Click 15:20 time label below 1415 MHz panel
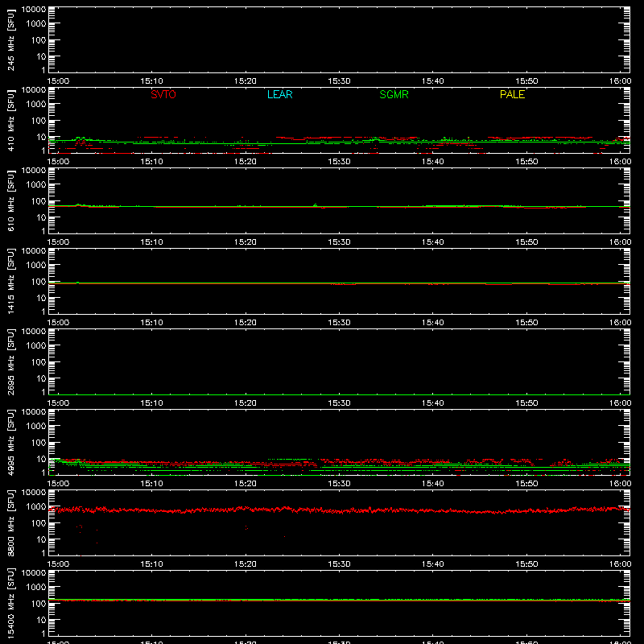This screenshot has height=644, width=644. click(x=246, y=323)
